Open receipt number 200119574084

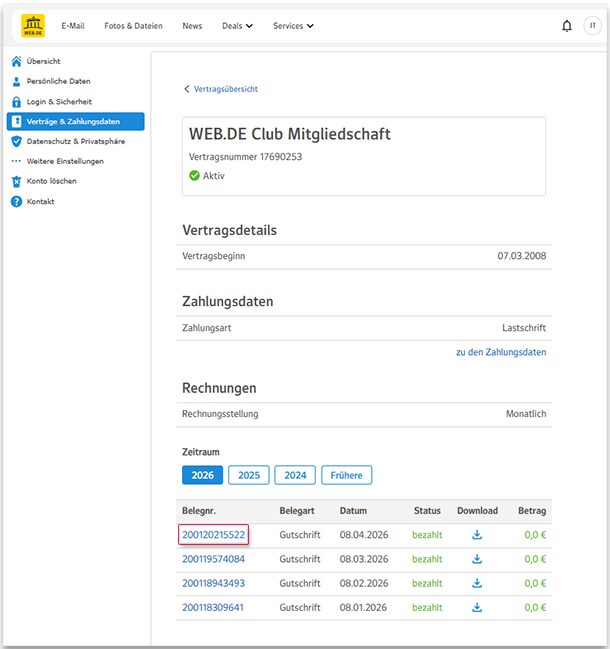(x=214, y=559)
